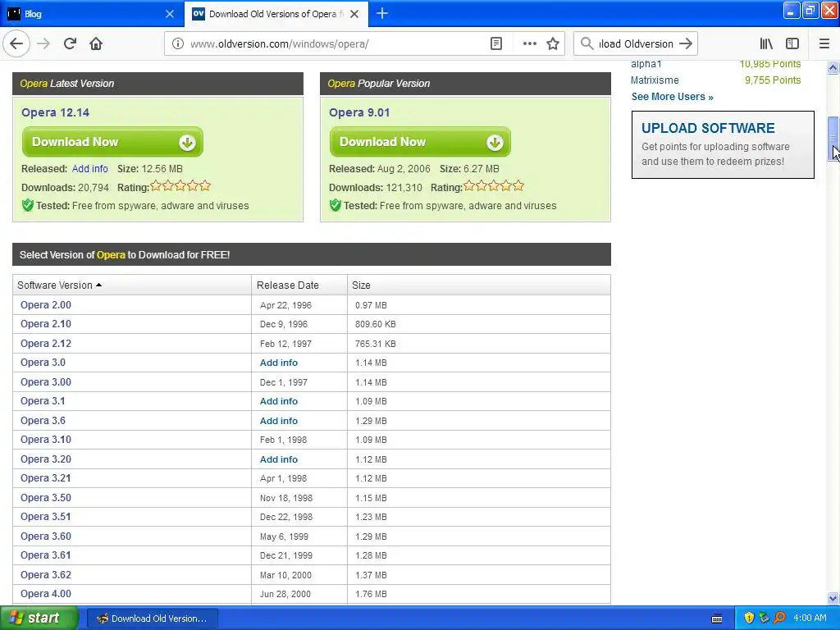Click the page scrollbar up arrow
The image size is (840, 630).
(833, 67)
